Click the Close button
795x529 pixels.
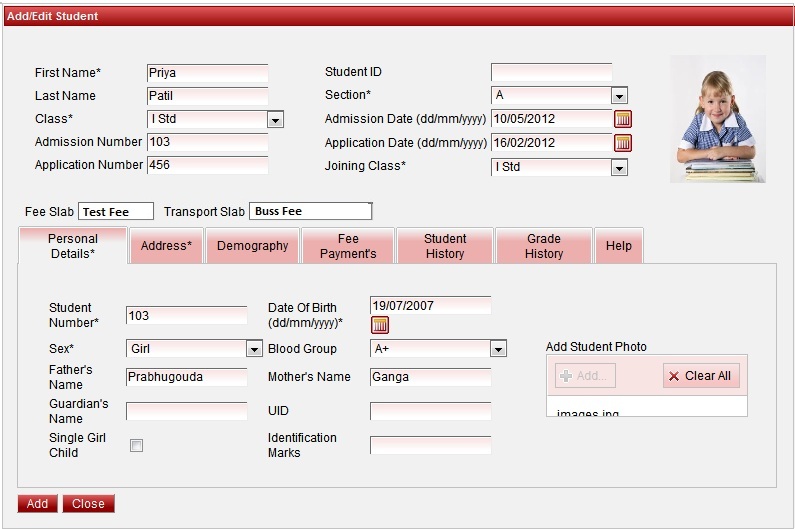pyautogui.click(x=88, y=504)
